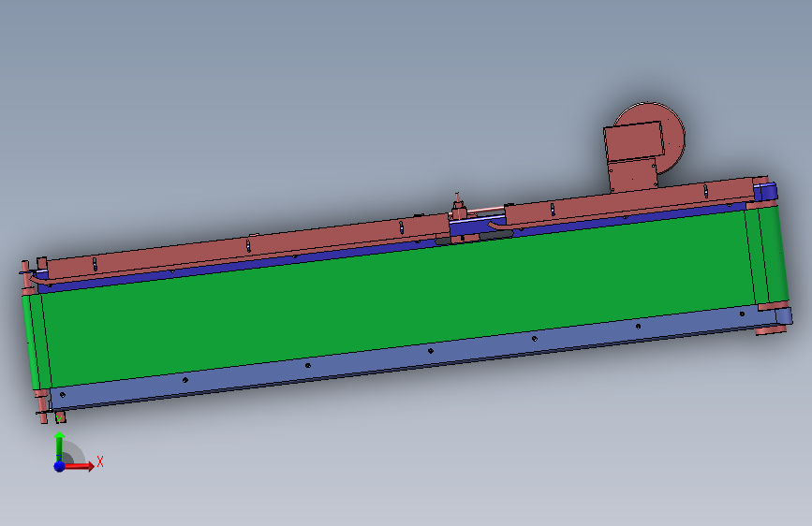This screenshot has height=526, width=812.
Task: Click the green Y axis arrow on triad
Action: pyautogui.click(x=60, y=446)
